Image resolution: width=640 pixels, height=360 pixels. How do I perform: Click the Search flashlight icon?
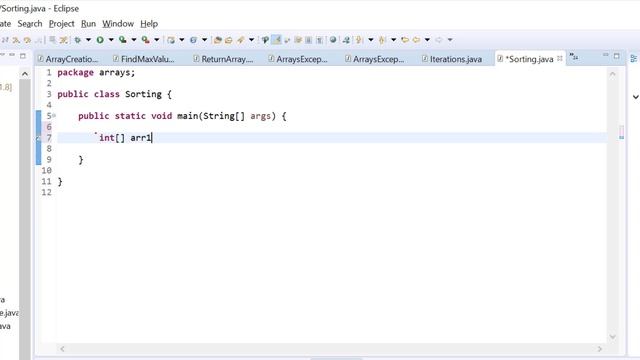tap(241, 40)
